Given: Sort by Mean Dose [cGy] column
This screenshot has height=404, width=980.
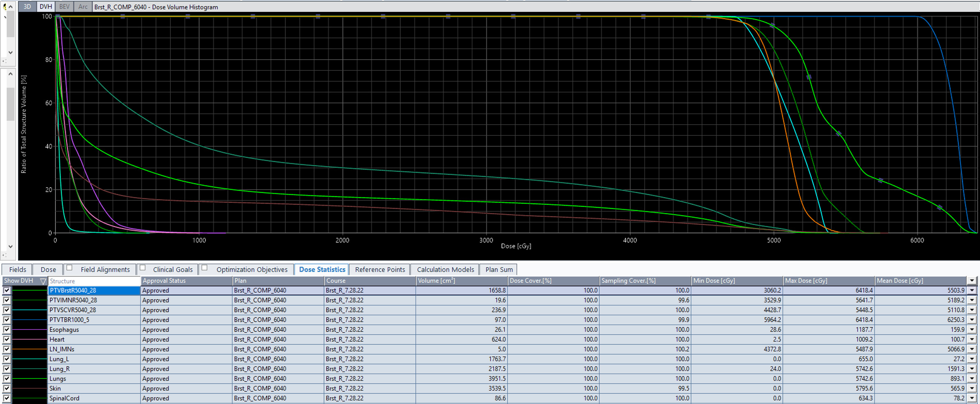Looking at the screenshot, I should pos(920,281).
